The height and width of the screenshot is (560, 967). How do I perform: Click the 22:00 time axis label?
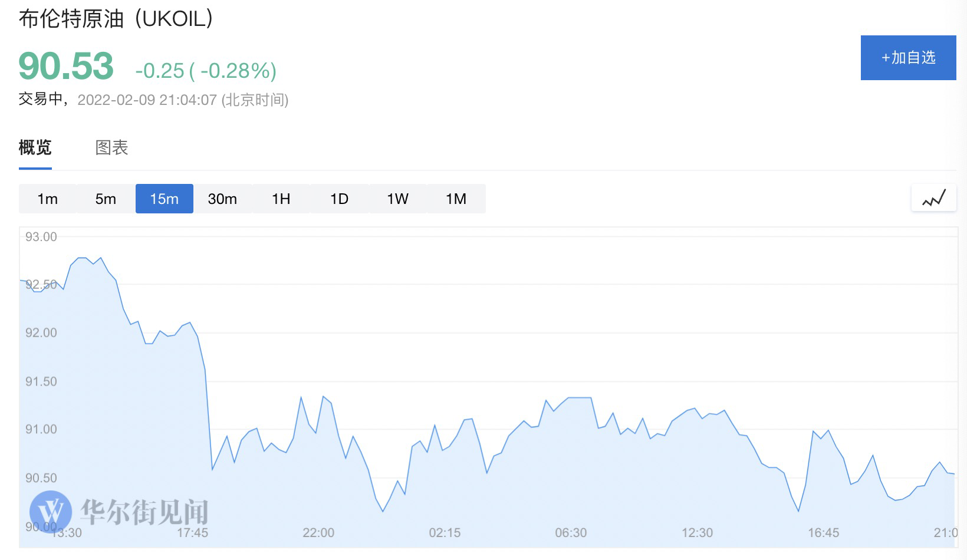click(x=318, y=533)
